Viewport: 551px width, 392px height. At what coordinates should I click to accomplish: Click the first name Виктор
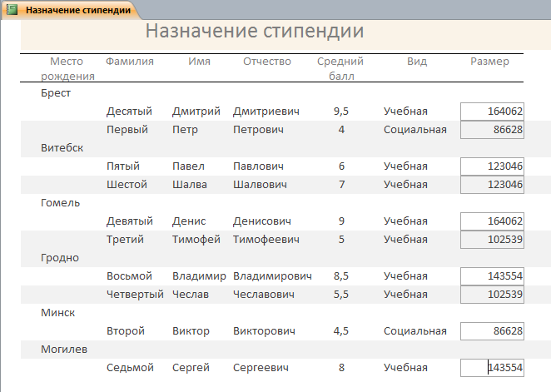(x=191, y=331)
